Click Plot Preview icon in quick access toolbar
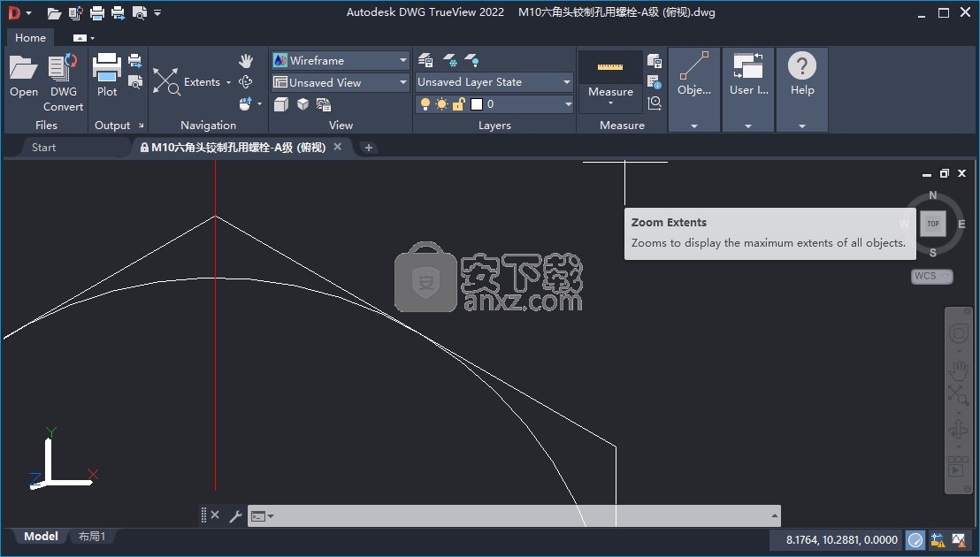The height and width of the screenshot is (557, 980). [140, 12]
